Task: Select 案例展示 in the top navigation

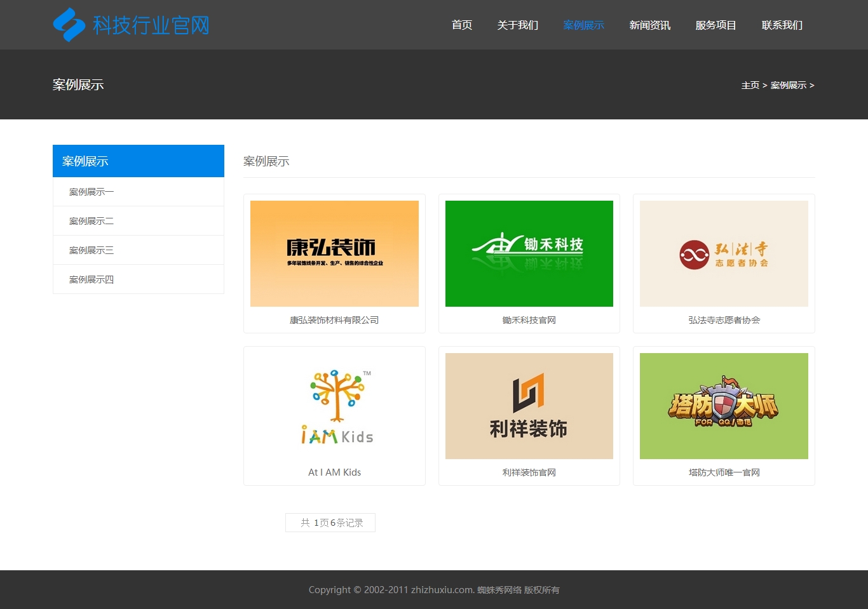Action: click(583, 25)
